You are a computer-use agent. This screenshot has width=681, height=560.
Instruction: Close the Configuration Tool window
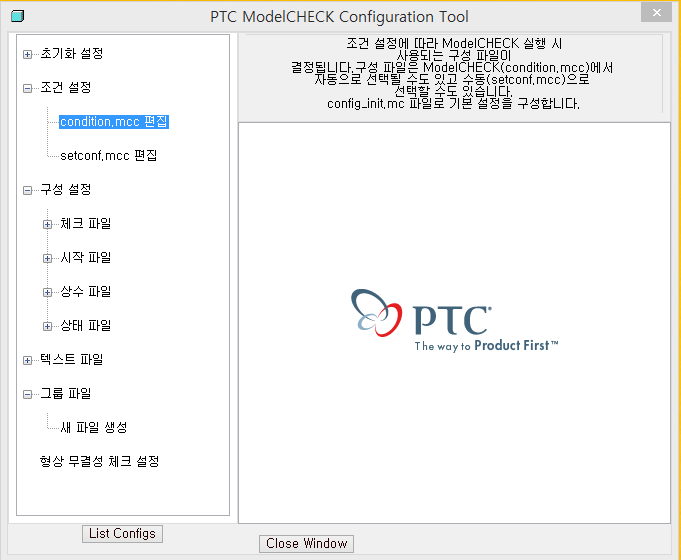click(x=657, y=13)
